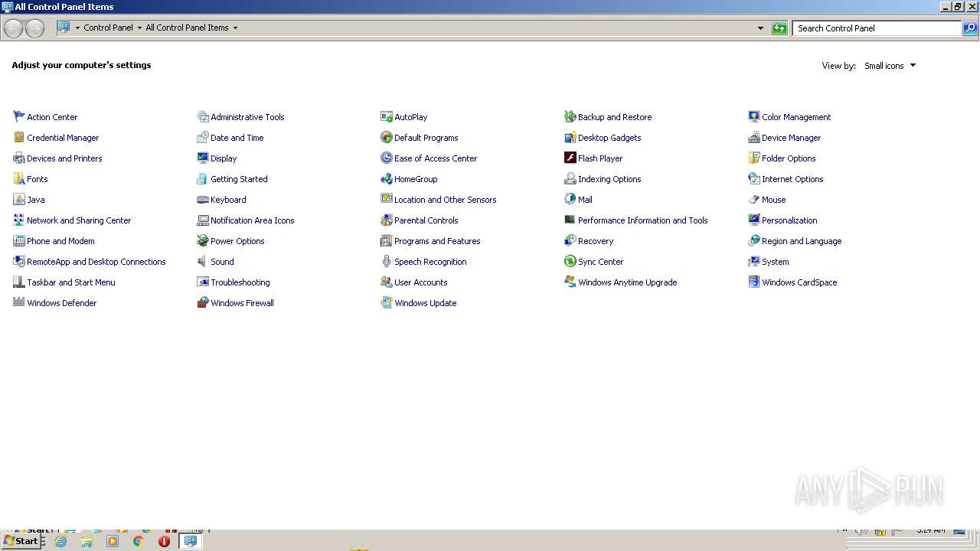
Task: Open Backup and Restore link
Action: [615, 117]
